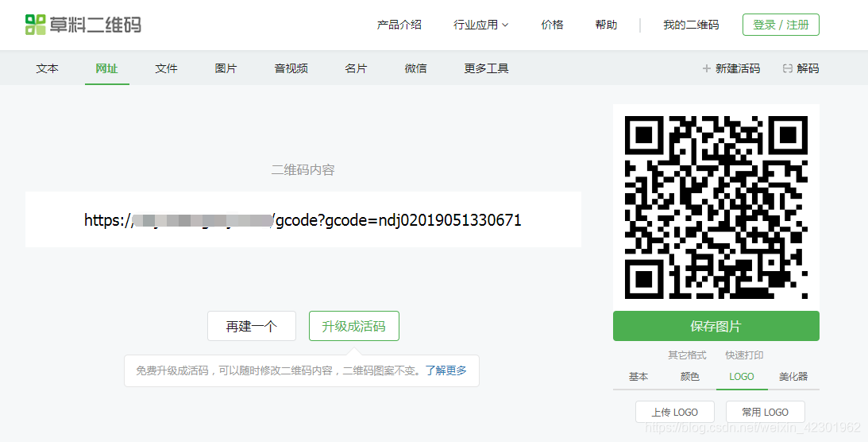Switch to the 文件 tab
Viewport: 868px width, 442px height.
(166, 68)
